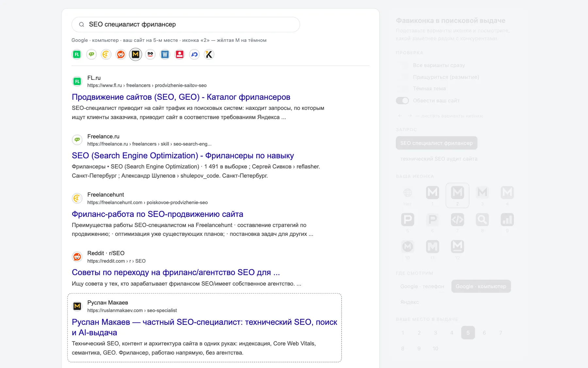
Task: Select query 'технический SEO аудит сайта'
Action: click(439, 159)
